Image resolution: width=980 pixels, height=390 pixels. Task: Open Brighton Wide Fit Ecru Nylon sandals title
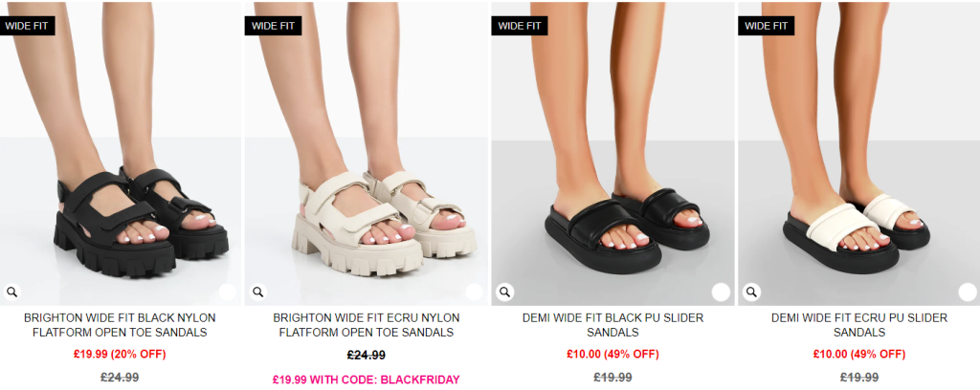[367, 325]
